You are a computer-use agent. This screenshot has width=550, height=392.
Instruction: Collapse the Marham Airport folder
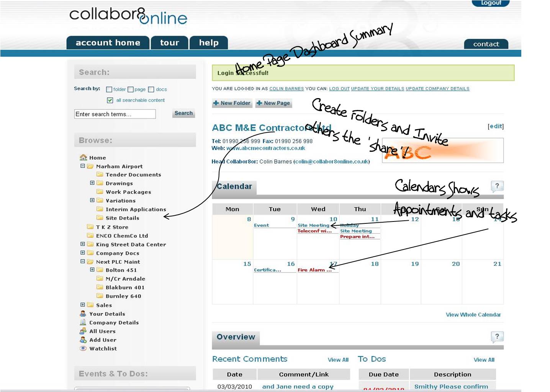pyautogui.click(x=82, y=166)
